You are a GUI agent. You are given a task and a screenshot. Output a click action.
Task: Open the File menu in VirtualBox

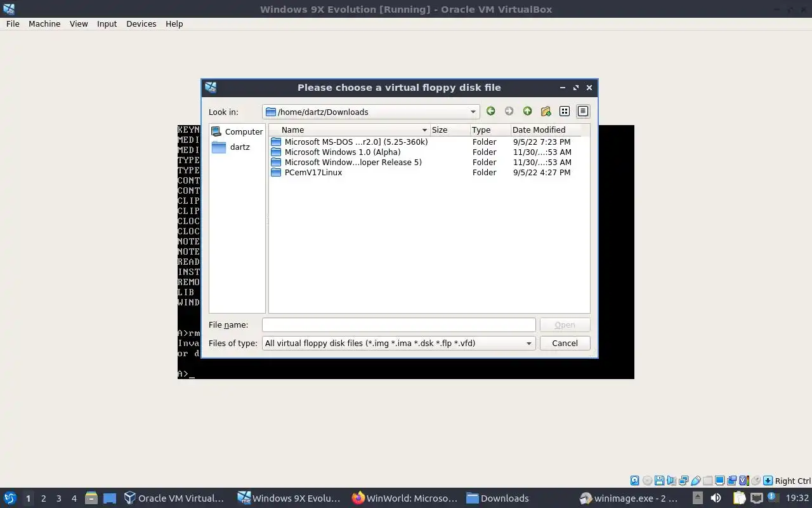point(13,23)
